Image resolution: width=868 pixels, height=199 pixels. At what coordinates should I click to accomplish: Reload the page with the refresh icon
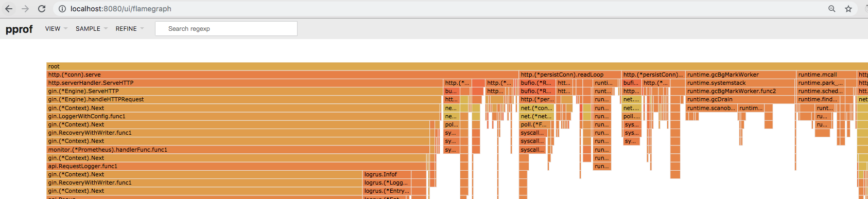pos(42,9)
